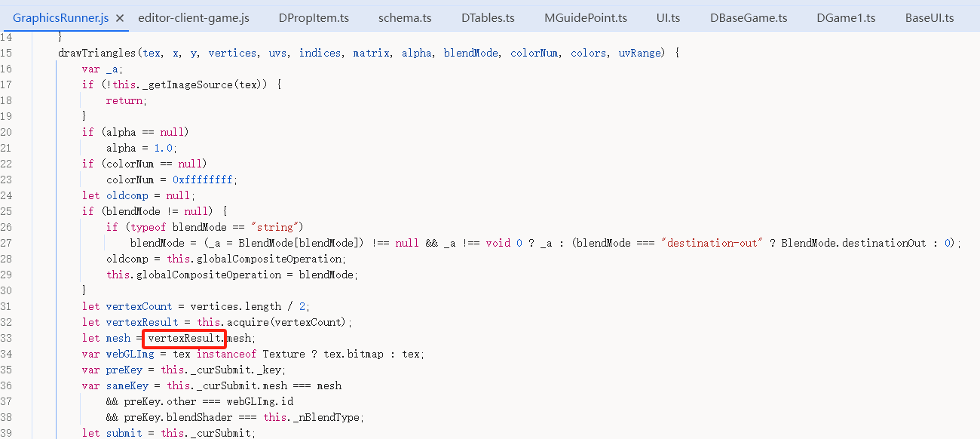Click 'destinationOut' on line 27
The height and width of the screenshot is (439, 980).
(x=884, y=243)
